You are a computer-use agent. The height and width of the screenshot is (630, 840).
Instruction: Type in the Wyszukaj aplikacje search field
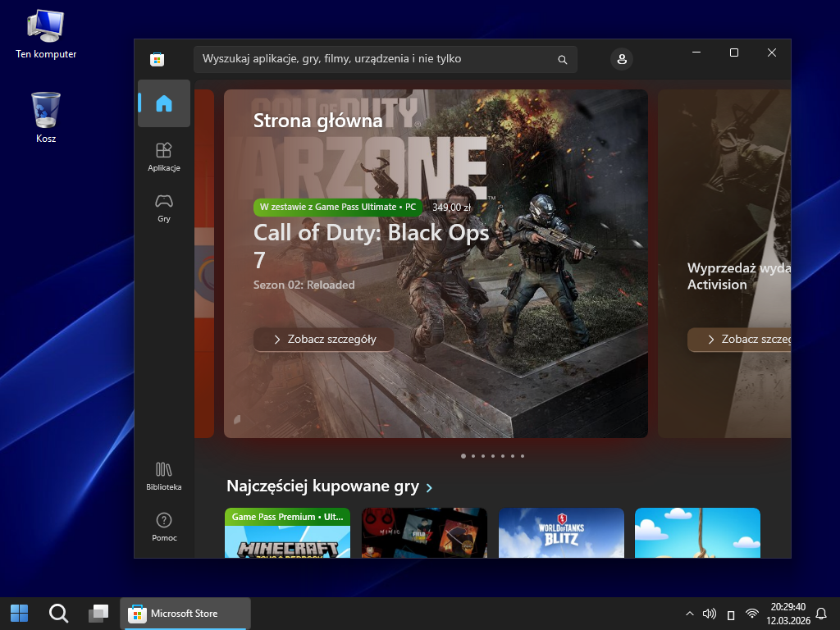(x=373, y=59)
